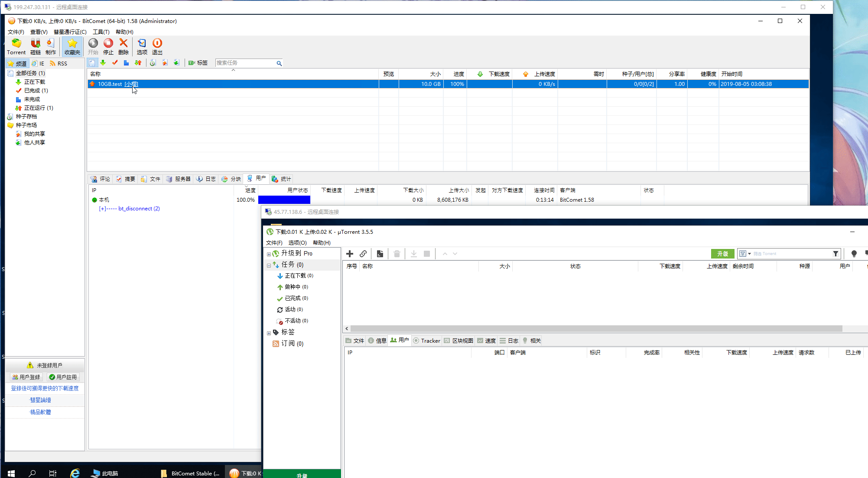
Task: Select the 10GB.test task row
Action: pos(448,84)
